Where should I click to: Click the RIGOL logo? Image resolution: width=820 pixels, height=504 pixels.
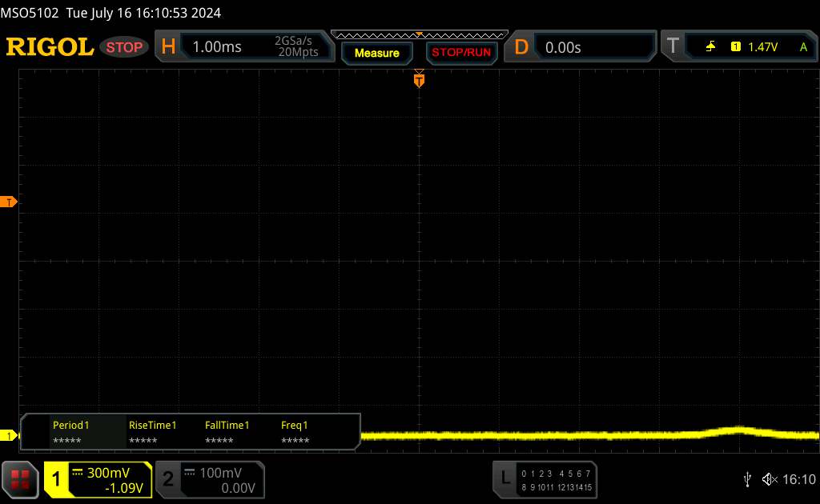point(50,47)
